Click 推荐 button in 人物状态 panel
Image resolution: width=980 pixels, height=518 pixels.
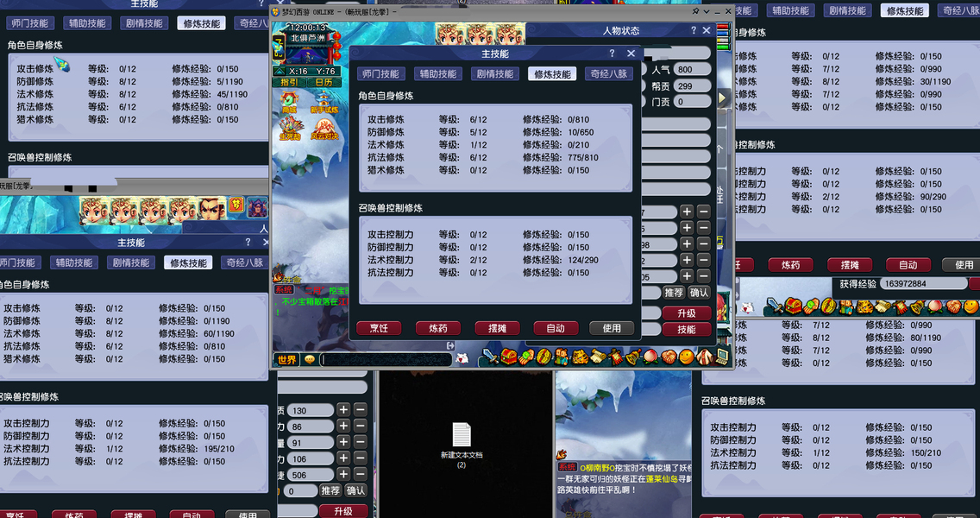point(674,293)
